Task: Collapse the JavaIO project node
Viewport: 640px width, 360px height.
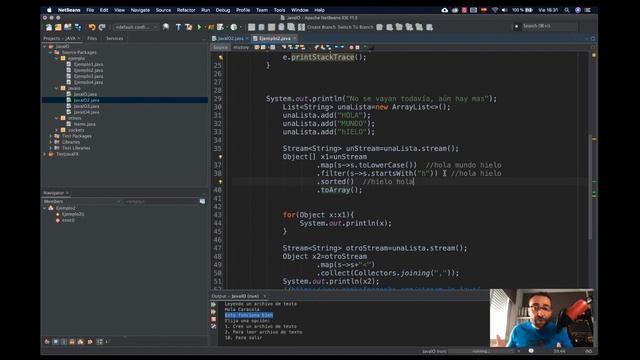Action: click(x=45, y=47)
